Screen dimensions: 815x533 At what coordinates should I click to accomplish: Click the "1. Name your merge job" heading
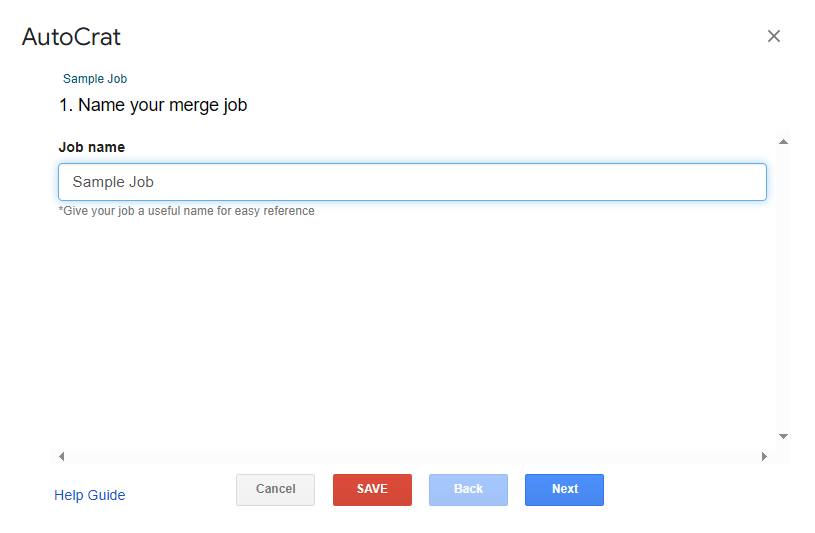pos(153,105)
